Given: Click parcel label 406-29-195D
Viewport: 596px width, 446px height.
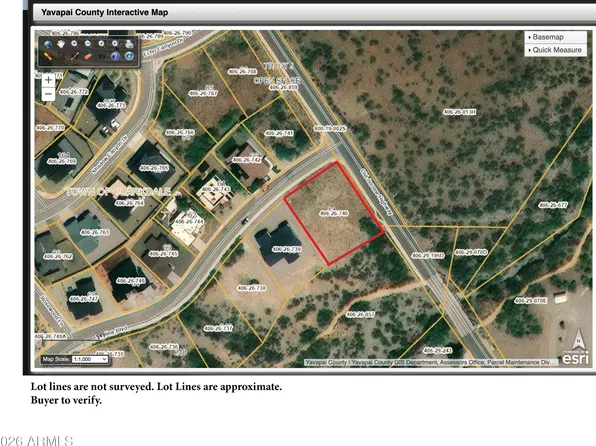Looking at the screenshot, I should pyautogui.click(x=428, y=256).
